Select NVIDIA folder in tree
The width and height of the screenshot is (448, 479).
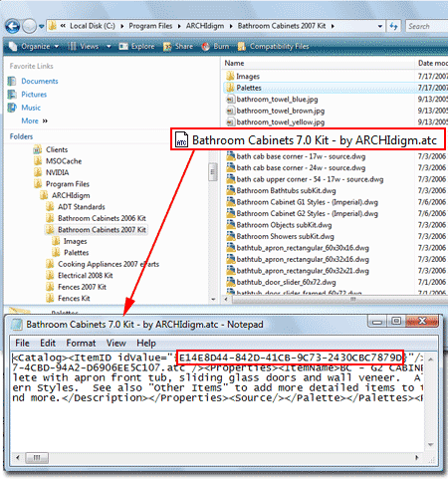click(x=57, y=172)
